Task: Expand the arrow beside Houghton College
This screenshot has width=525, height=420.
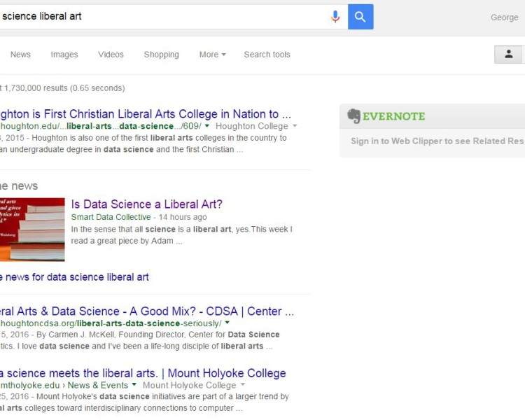Action: tap(295, 126)
